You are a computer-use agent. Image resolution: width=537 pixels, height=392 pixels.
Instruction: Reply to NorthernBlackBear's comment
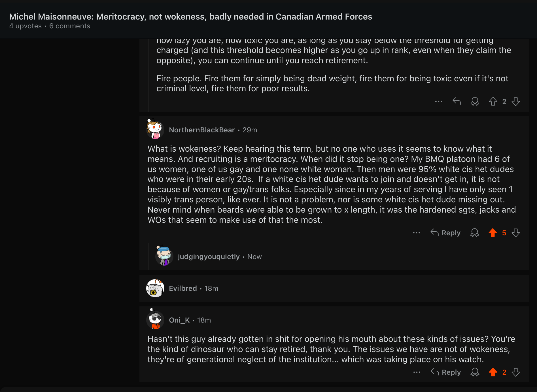pyautogui.click(x=446, y=233)
